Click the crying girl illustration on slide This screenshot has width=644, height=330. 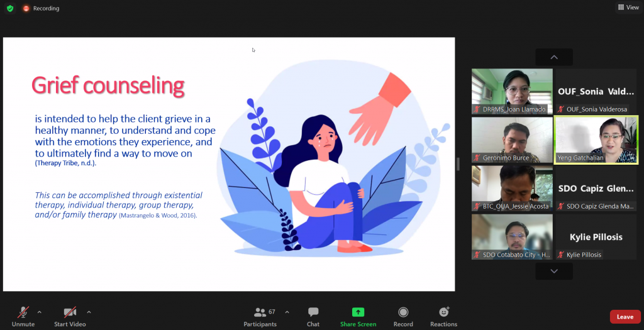pos(323,183)
